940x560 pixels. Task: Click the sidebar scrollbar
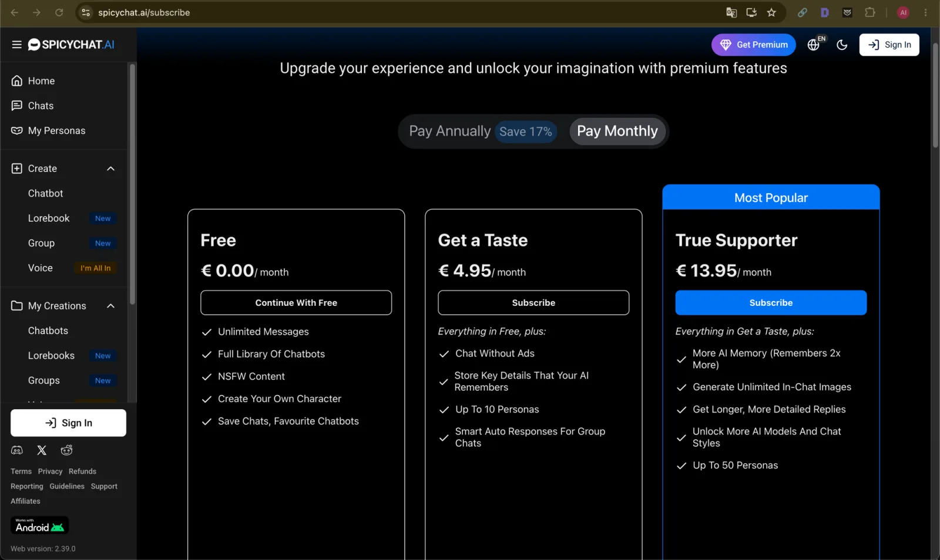[x=132, y=184]
